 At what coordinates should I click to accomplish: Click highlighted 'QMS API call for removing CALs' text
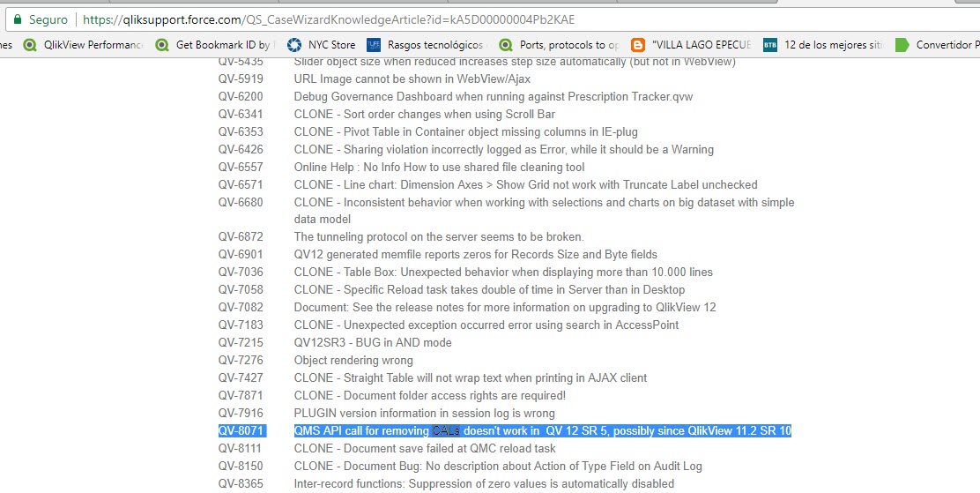[x=543, y=430]
